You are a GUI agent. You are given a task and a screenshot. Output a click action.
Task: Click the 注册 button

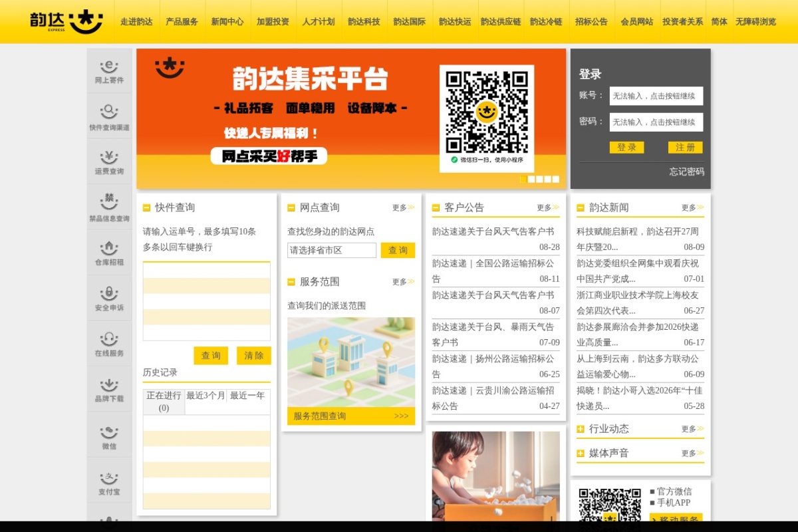685,148
